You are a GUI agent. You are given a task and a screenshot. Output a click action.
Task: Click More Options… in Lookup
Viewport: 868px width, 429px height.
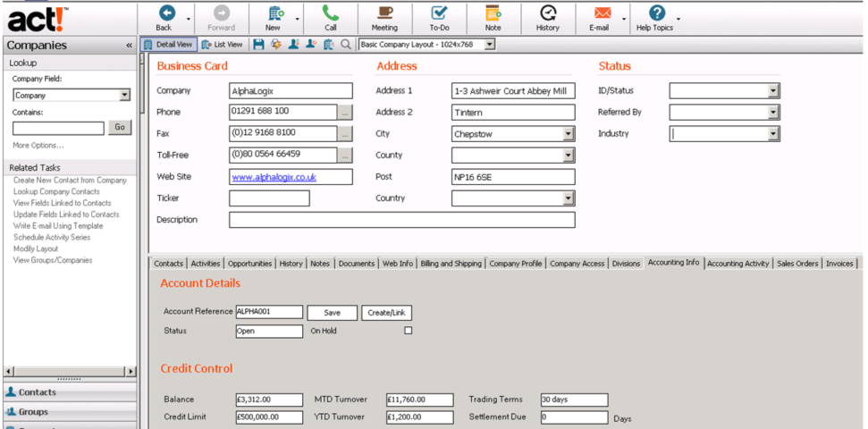[x=38, y=146]
